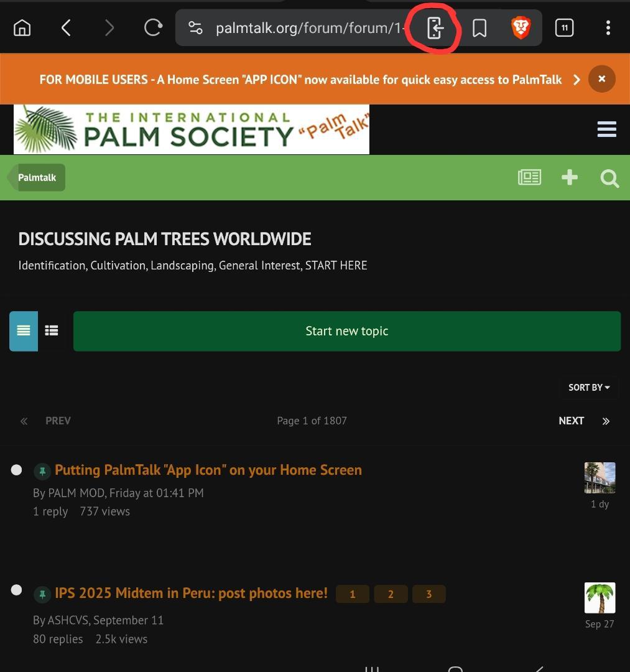Click the plus create icon in green bar
Viewport: 630px width, 672px height.
click(569, 178)
